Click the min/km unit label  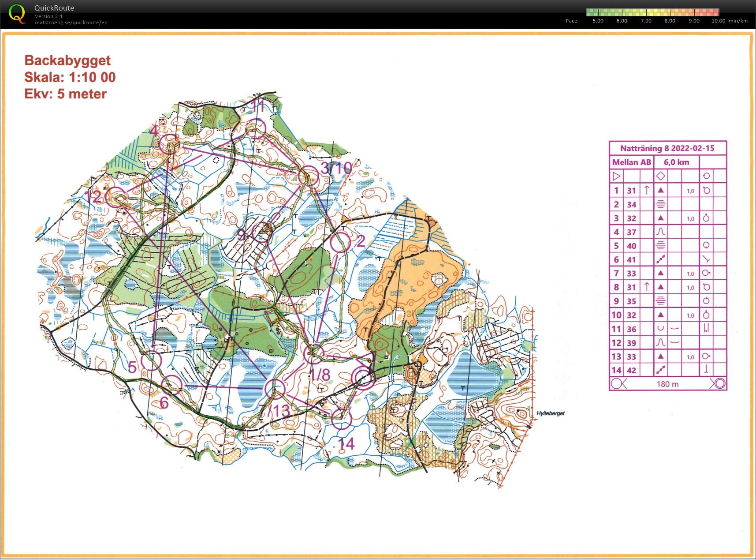[738, 21]
